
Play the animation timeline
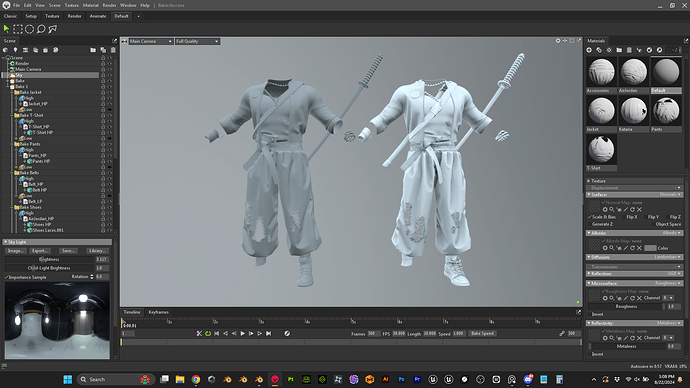coord(242,333)
